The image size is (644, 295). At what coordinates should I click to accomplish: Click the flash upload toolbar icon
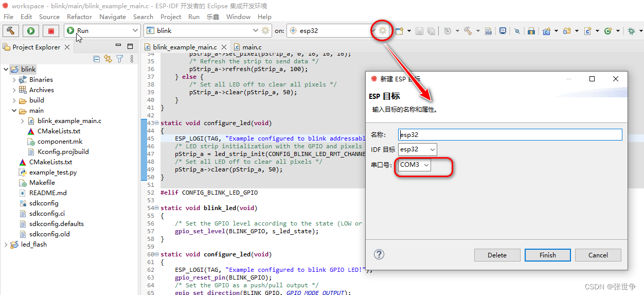pos(531,31)
